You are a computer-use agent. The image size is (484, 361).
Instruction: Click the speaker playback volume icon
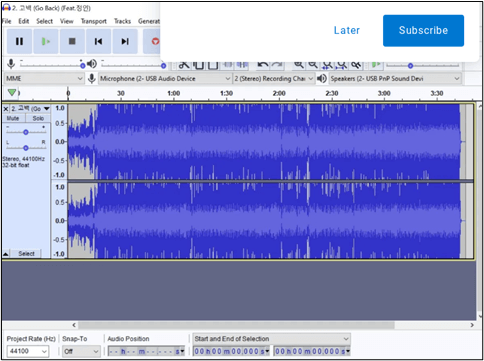point(92,63)
